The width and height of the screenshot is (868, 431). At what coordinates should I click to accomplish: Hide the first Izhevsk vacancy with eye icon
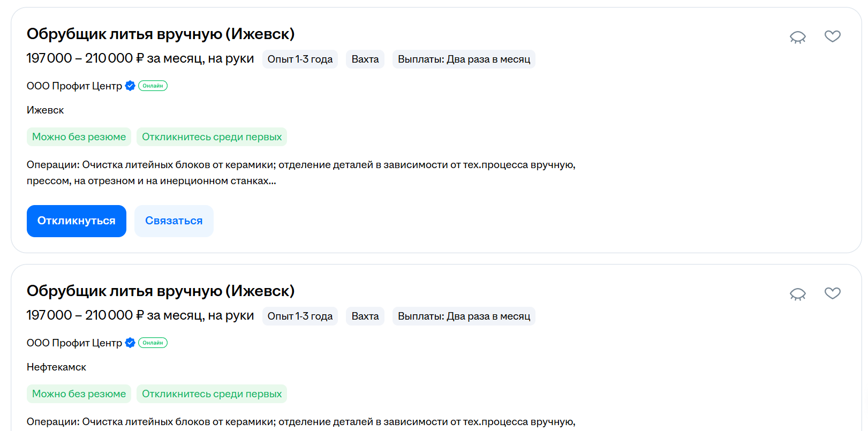tap(798, 37)
